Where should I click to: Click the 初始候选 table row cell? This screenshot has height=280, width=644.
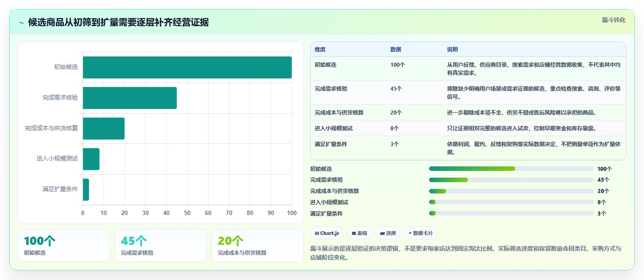point(326,65)
